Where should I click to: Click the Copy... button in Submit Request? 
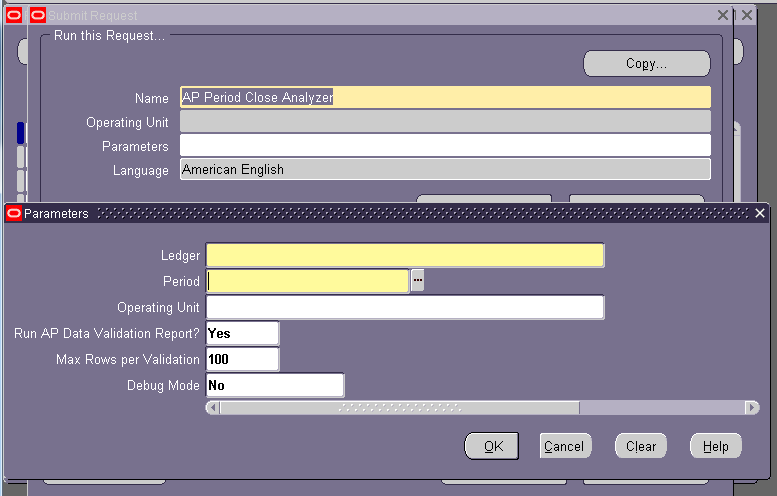647,63
